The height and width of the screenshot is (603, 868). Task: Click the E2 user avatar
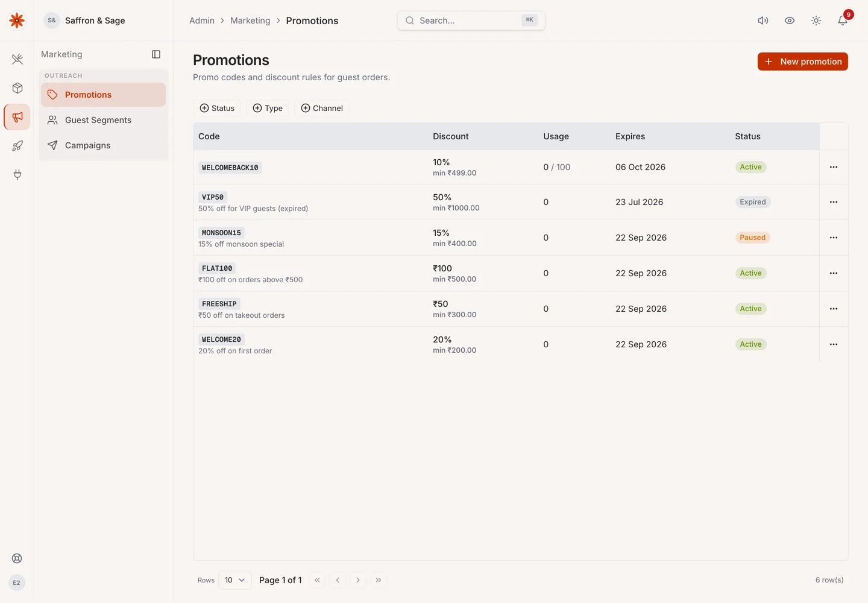point(17,582)
